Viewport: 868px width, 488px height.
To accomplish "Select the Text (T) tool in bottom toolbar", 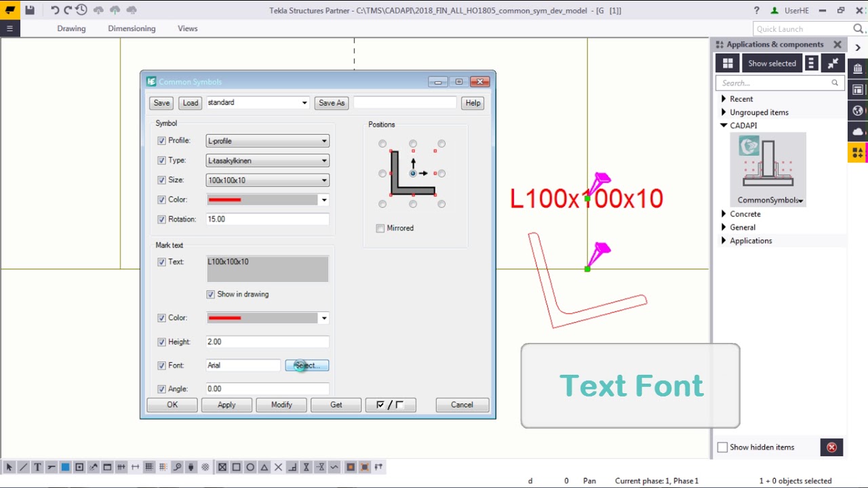I will 37,467.
